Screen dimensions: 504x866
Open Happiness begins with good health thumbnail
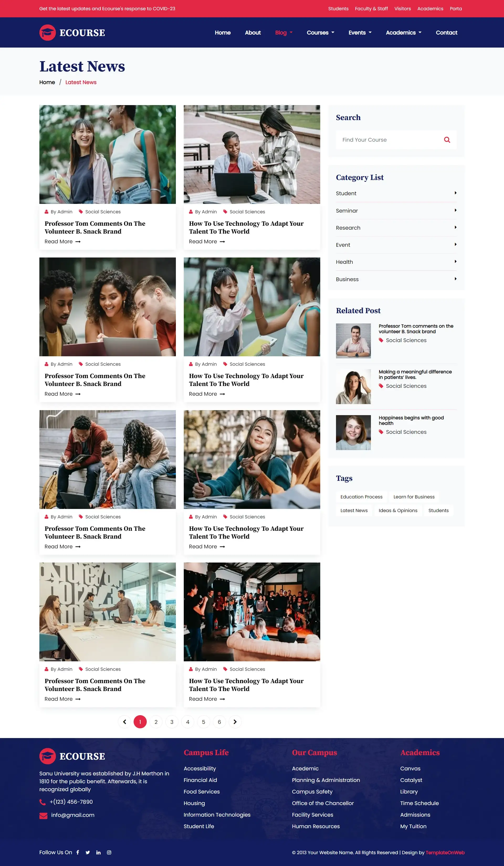pos(353,433)
